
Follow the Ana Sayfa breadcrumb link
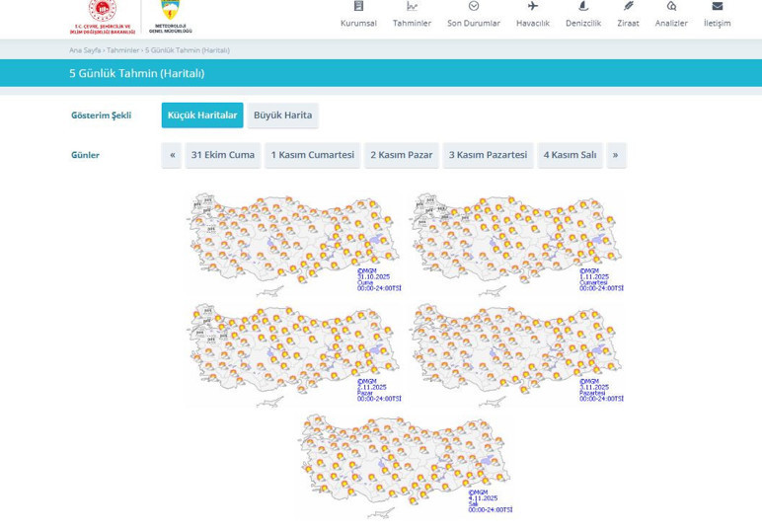click(84, 49)
